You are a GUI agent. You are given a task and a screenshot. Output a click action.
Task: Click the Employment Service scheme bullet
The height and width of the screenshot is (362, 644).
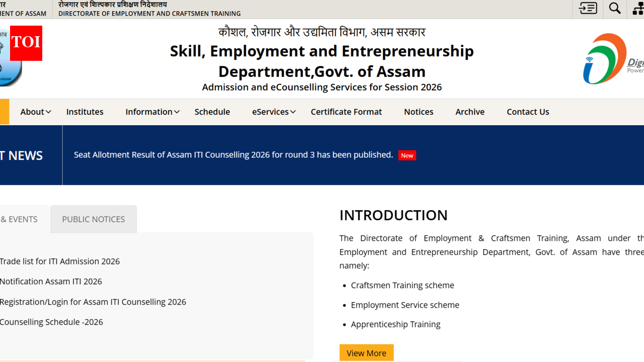click(405, 305)
